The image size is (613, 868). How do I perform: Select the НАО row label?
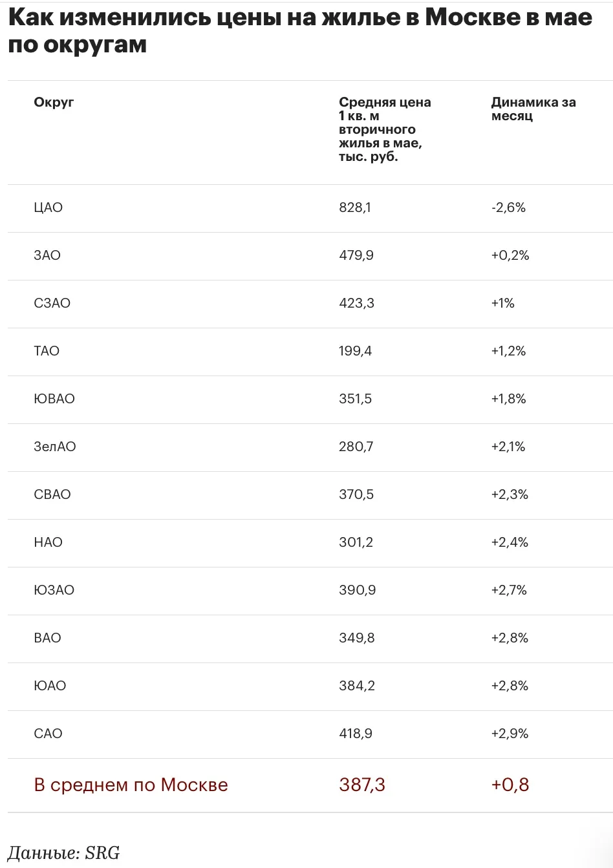coord(48,542)
